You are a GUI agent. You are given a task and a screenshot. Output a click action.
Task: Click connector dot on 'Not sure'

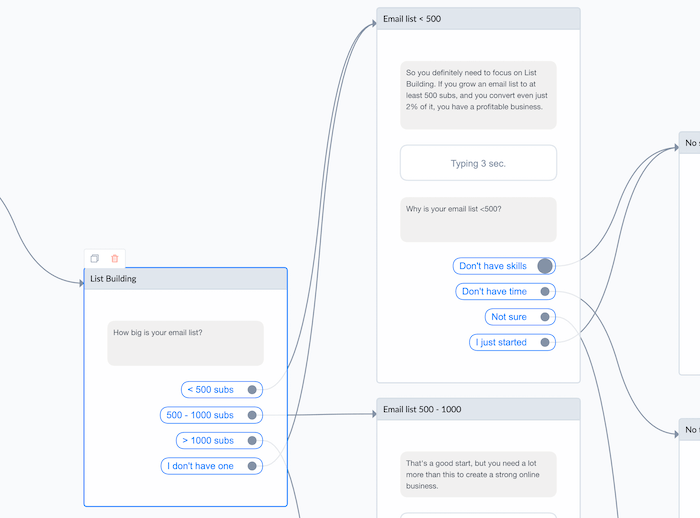tap(545, 317)
